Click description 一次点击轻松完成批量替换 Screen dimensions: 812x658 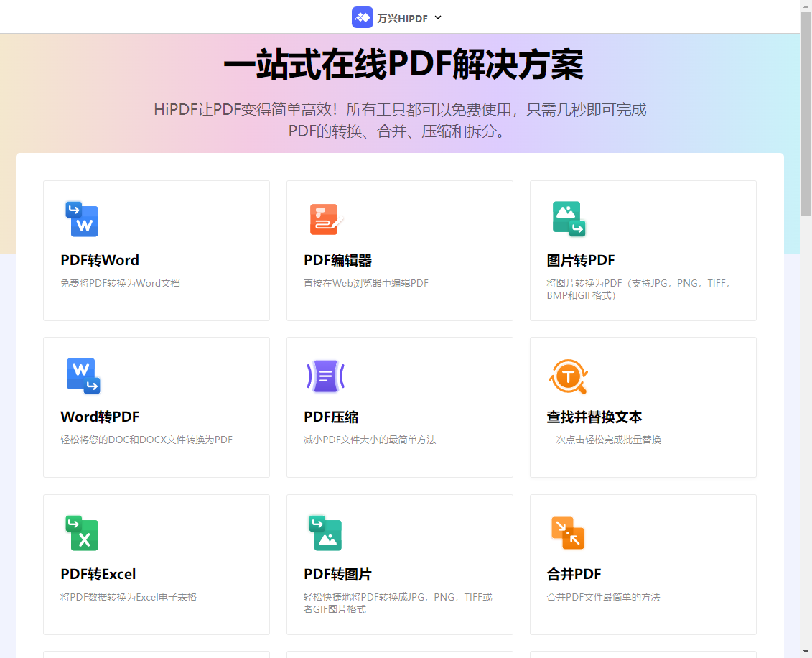604,440
